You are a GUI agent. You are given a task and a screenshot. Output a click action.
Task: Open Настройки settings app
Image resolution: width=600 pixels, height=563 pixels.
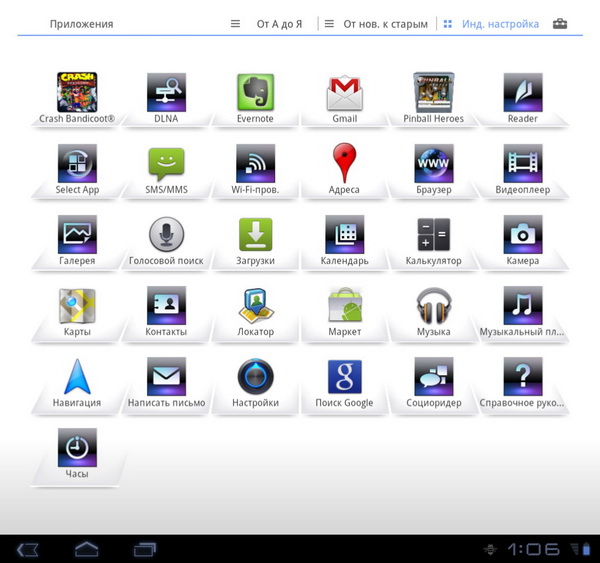[x=255, y=378]
